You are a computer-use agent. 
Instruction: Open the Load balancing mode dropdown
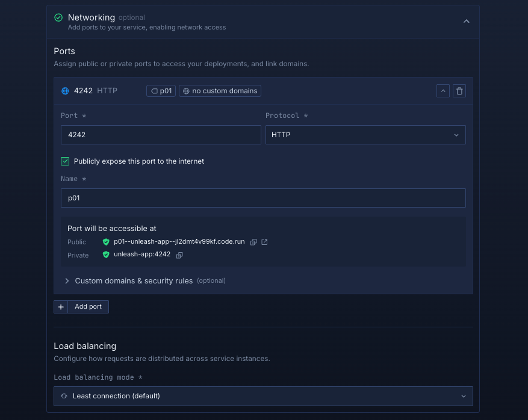click(263, 396)
